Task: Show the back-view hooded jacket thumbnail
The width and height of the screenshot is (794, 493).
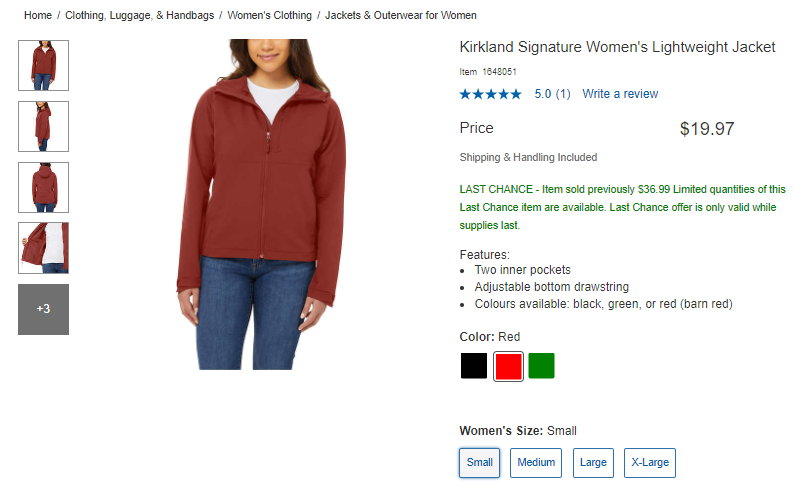Action: 44,187
